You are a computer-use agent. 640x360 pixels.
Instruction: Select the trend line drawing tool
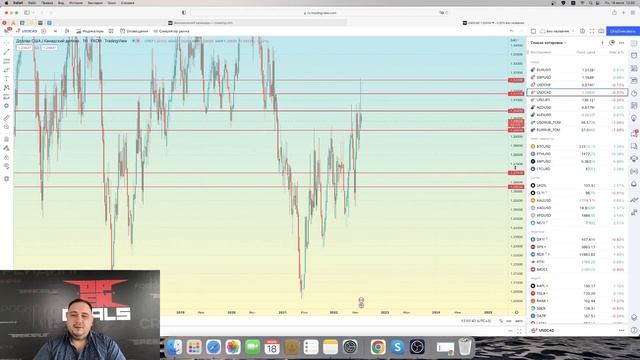(7, 52)
